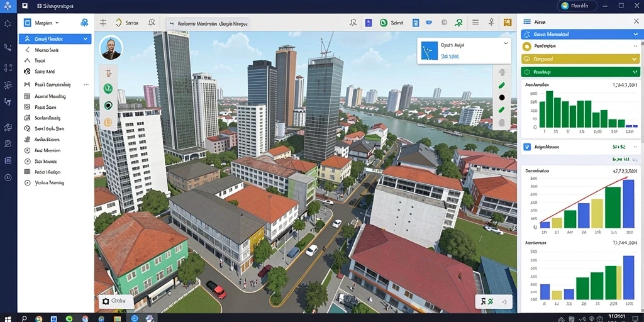Click the bell-shaped icon left of the search field
The image size is (644, 322).
tap(152, 23)
